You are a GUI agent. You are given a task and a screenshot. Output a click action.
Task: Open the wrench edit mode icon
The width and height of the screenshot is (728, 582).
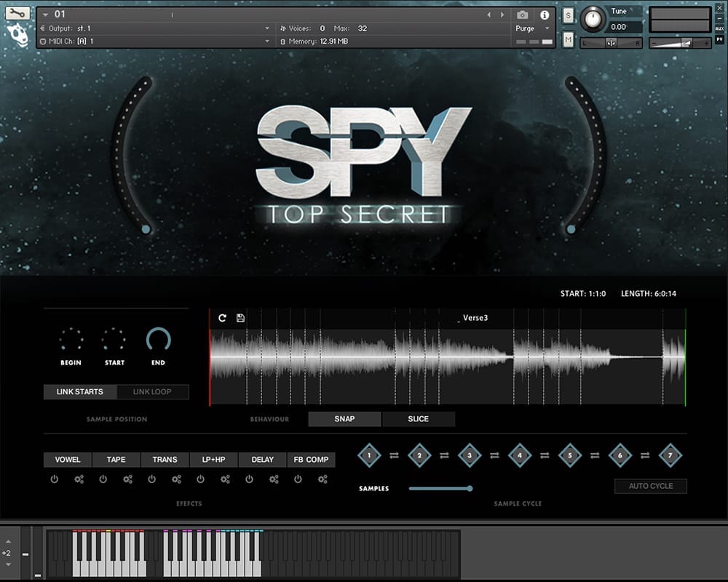(17, 13)
